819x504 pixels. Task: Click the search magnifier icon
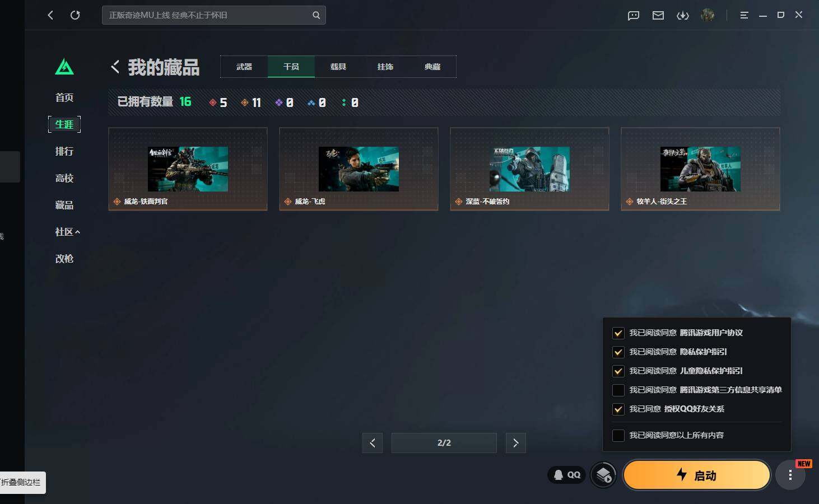click(316, 15)
